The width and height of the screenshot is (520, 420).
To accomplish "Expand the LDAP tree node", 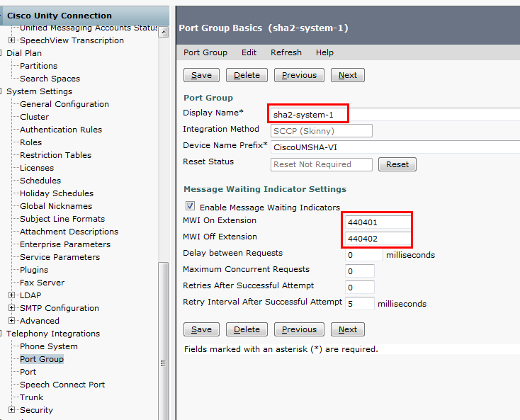I will pyautogui.click(x=11, y=295).
